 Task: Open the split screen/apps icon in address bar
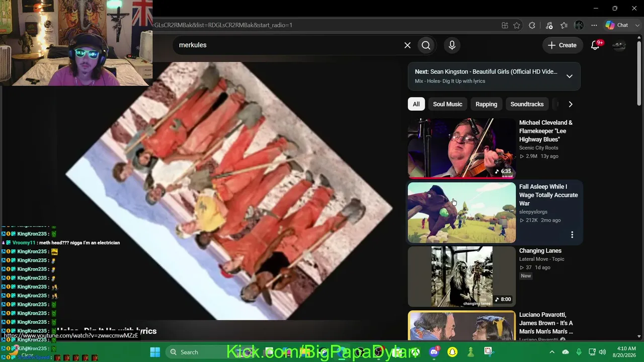pos(505,25)
